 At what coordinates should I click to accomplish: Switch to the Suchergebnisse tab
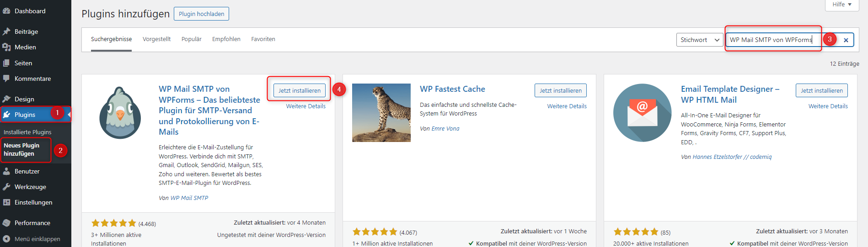[111, 39]
